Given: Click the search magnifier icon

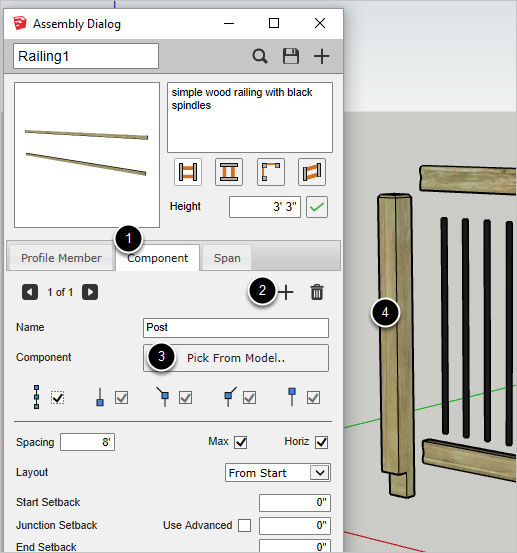Looking at the screenshot, I should click(260, 56).
